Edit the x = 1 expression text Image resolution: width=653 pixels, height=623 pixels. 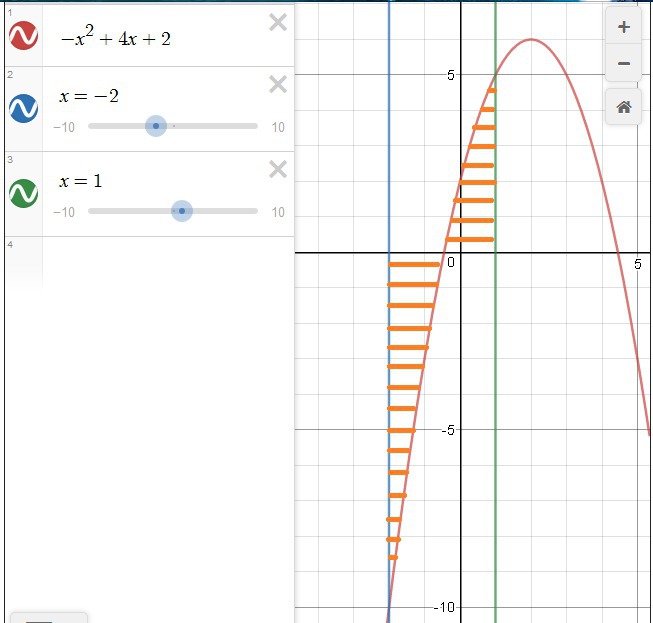tap(81, 181)
